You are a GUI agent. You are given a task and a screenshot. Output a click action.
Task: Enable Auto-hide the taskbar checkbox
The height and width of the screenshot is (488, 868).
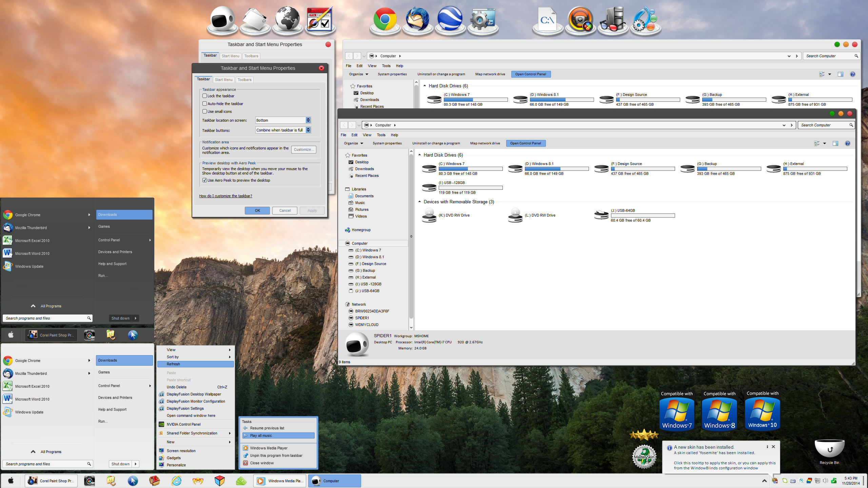coord(204,104)
